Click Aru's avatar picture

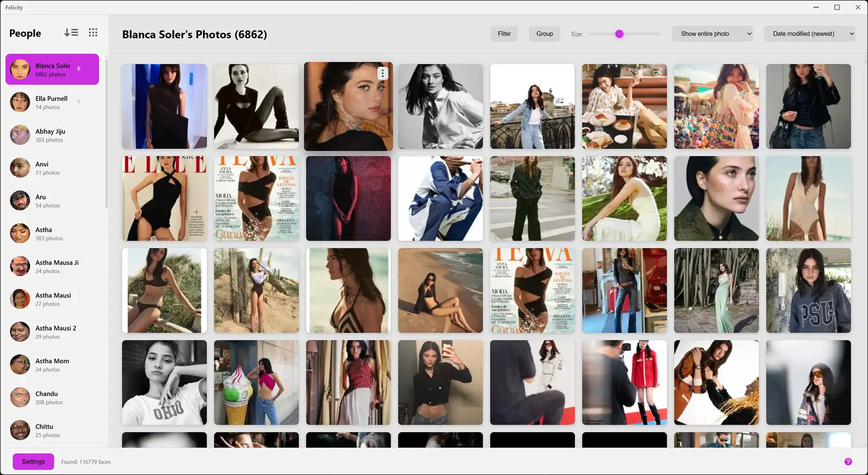[20, 201]
